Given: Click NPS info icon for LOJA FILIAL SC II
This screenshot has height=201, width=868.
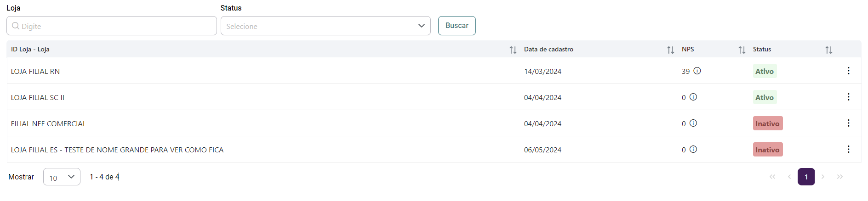Looking at the screenshot, I should click(693, 97).
